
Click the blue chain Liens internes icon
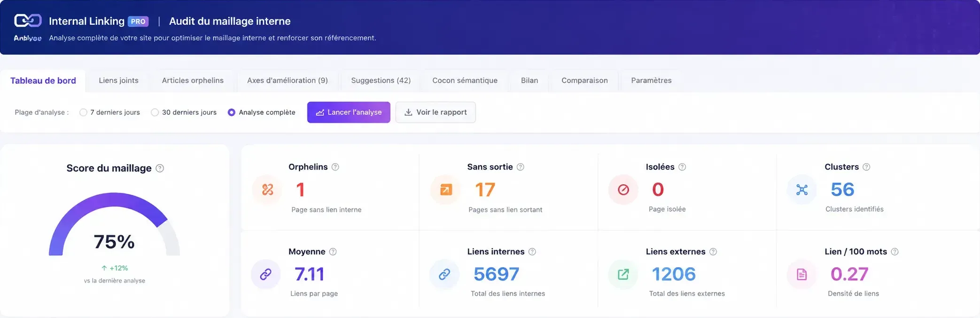click(444, 274)
